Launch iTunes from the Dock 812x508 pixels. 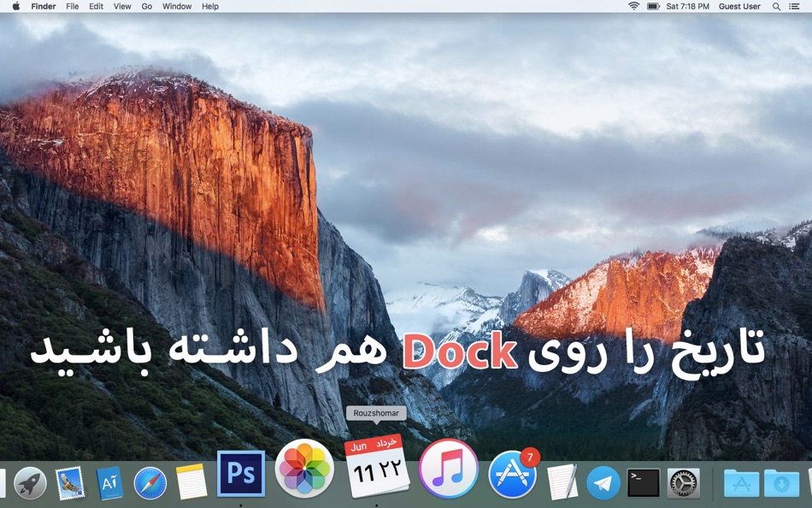tap(449, 469)
